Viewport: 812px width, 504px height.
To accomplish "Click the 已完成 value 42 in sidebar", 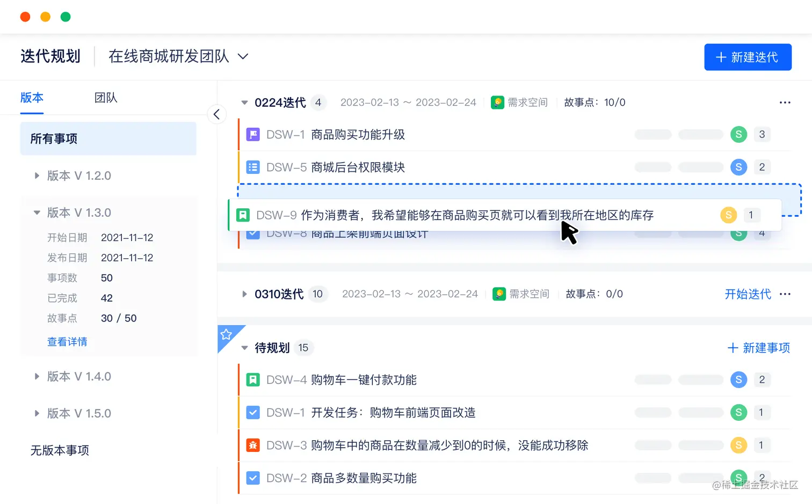I will pyautogui.click(x=107, y=298).
